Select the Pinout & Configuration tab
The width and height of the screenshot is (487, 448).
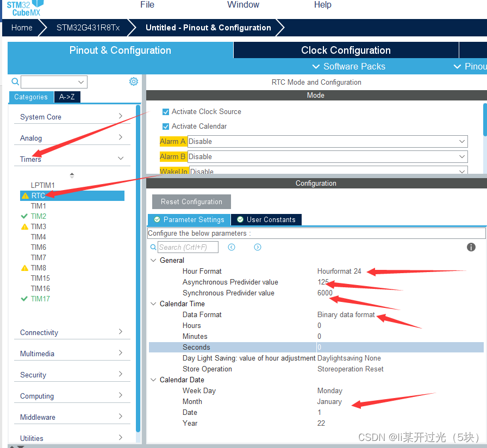pos(120,51)
